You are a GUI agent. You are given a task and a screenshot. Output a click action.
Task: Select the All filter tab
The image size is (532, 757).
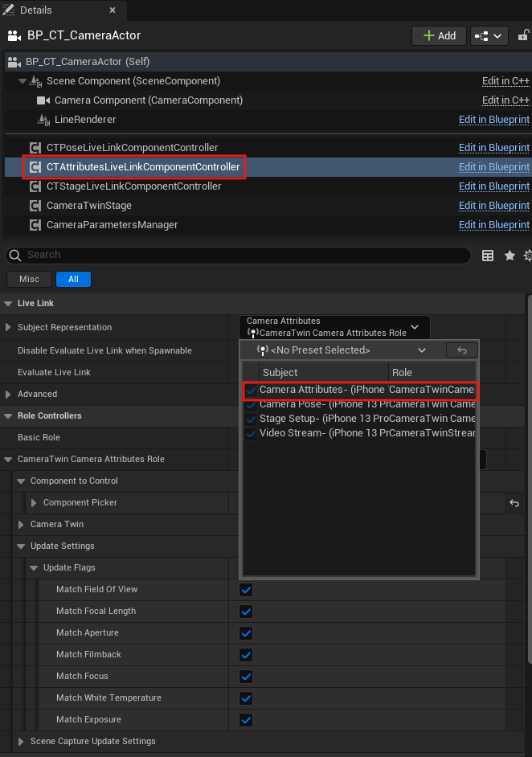[73, 280]
